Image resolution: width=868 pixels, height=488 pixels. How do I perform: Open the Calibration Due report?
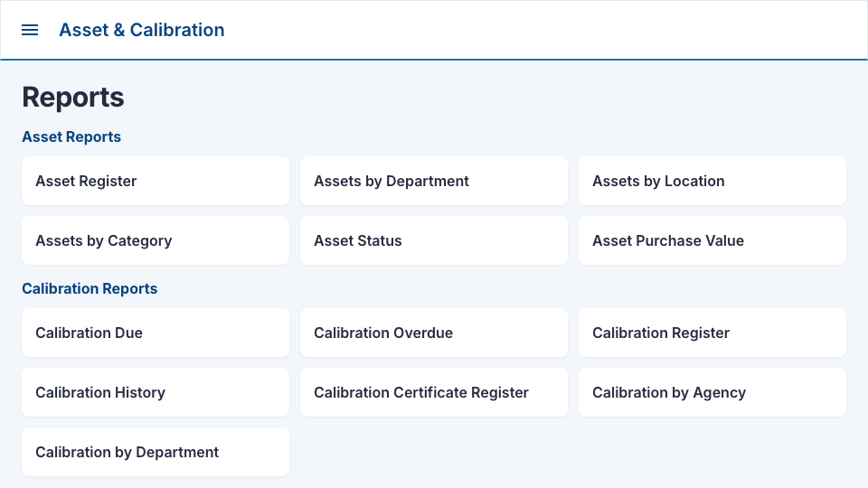pyautogui.click(x=156, y=333)
